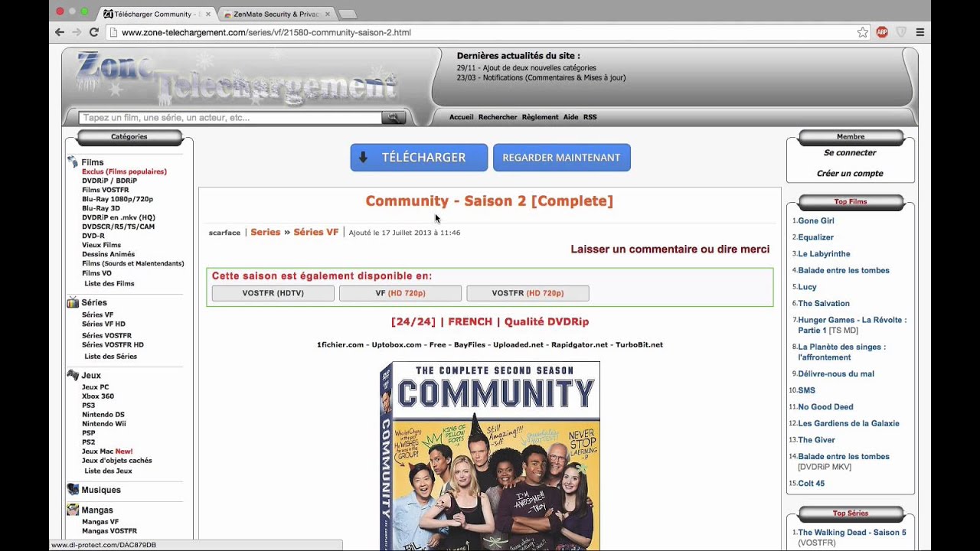The height and width of the screenshot is (551, 980).
Task: Open Rechercher in the site menu
Action: pyautogui.click(x=498, y=117)
